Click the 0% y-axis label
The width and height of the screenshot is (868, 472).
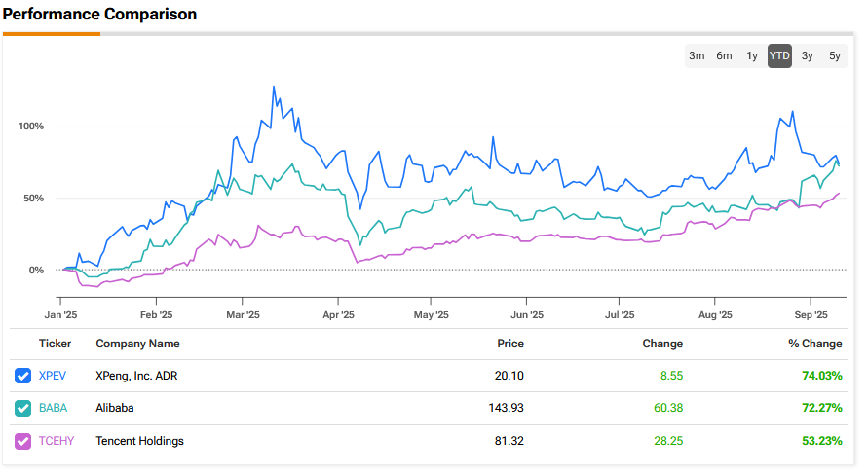tap(36, 271)
